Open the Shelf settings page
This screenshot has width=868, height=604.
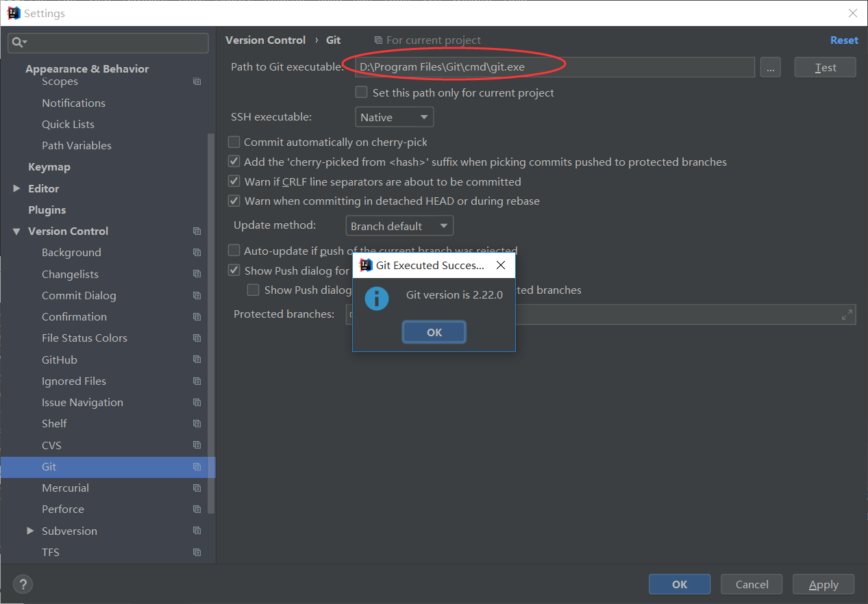pos(54,424)
